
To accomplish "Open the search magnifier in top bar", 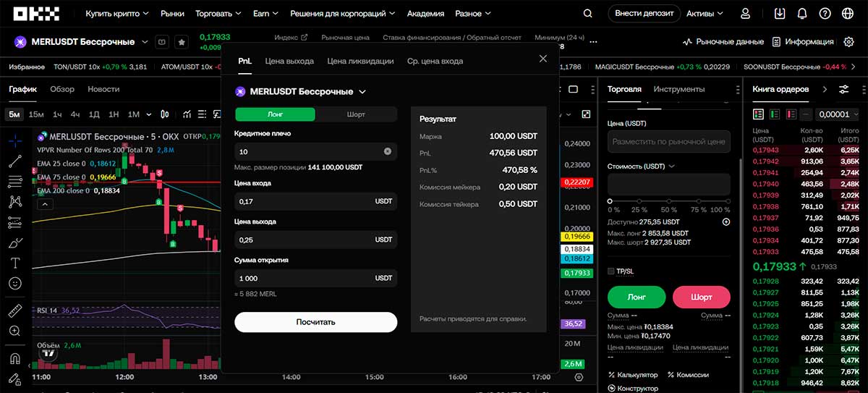I will click(587, 13).
